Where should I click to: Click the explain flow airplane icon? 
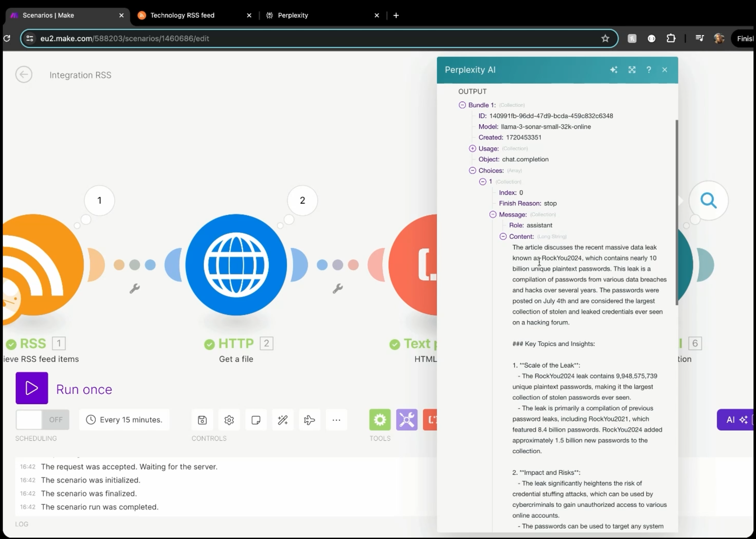click(309, 420)
